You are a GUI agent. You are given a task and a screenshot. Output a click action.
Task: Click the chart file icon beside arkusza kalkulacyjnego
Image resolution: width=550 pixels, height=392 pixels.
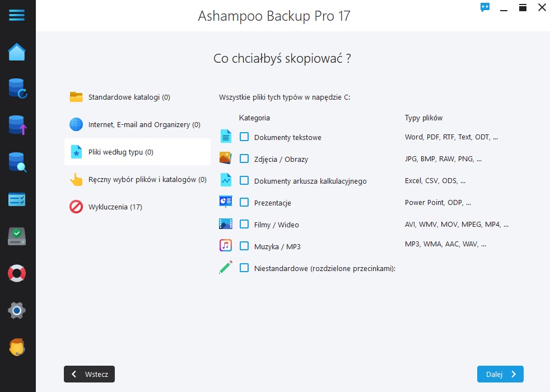[x=226, y=180]
